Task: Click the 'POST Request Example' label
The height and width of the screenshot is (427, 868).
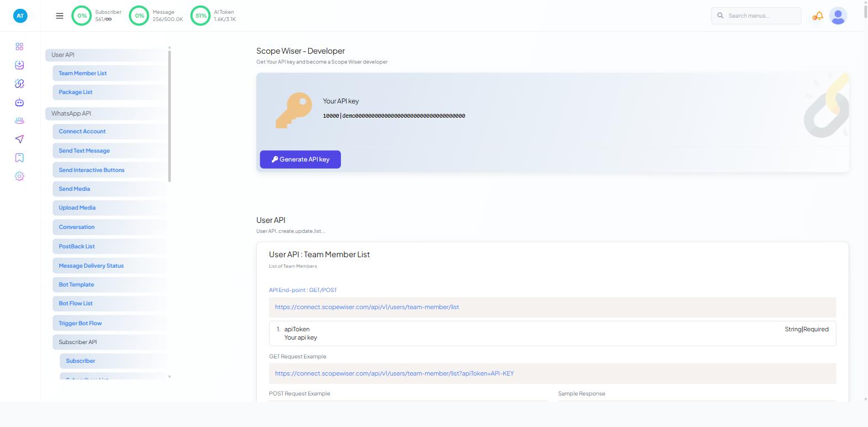Action: (299, 394)
